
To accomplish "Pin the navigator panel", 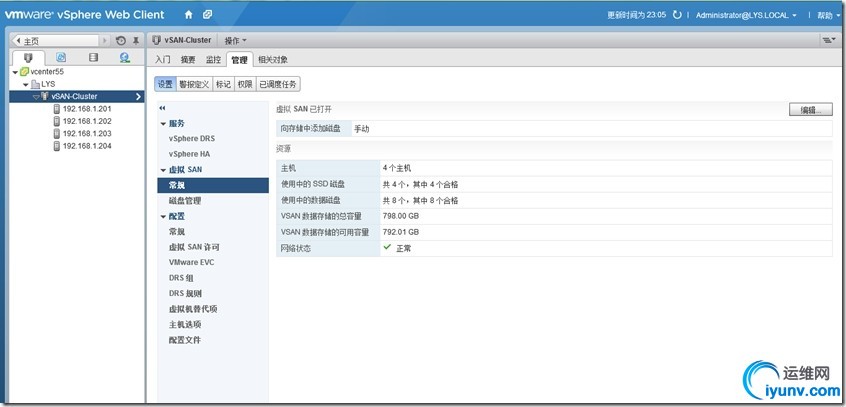I will pyautogui.click(x=136, y=40).
